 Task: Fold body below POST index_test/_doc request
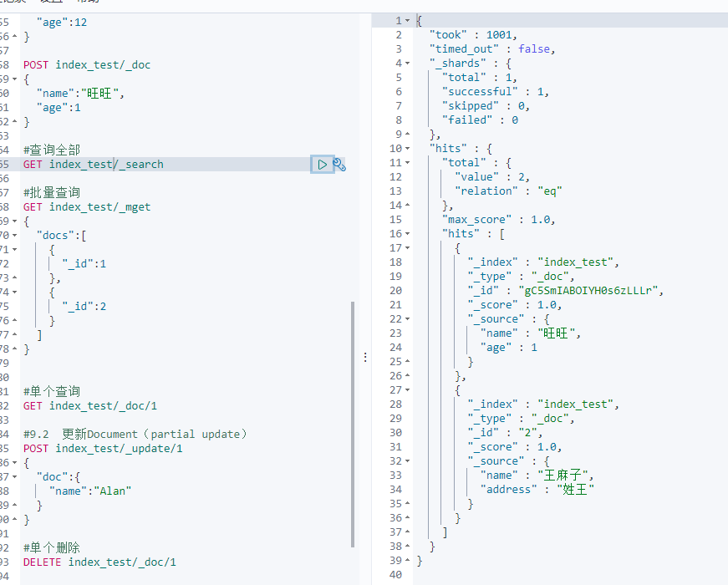coord(14,79)
